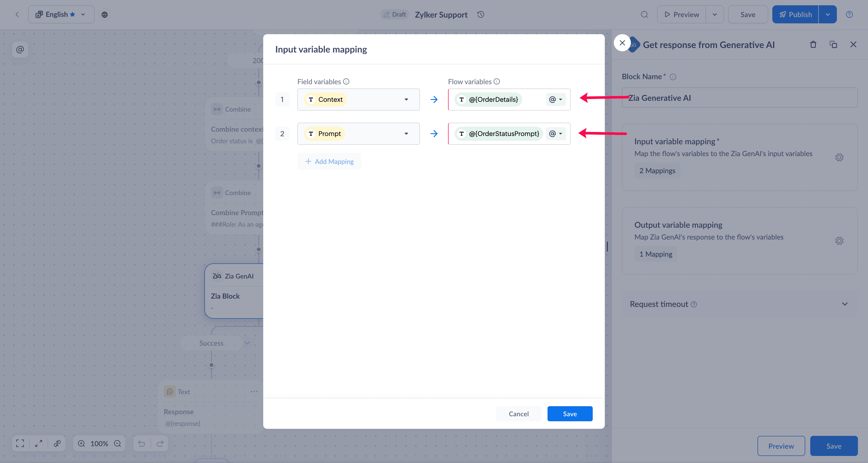Open the help question mark icon

[x=849, y=15]
